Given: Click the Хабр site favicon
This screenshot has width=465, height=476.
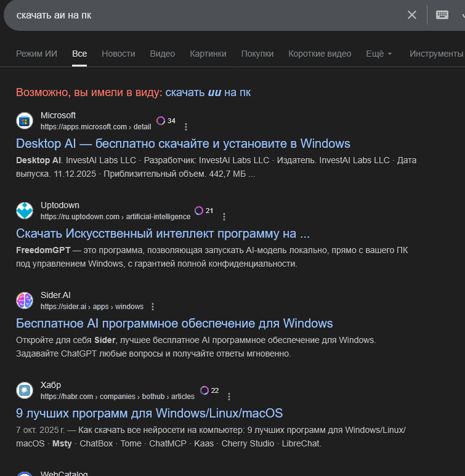Looking at the screenshot, I should [x=25, y=390].
